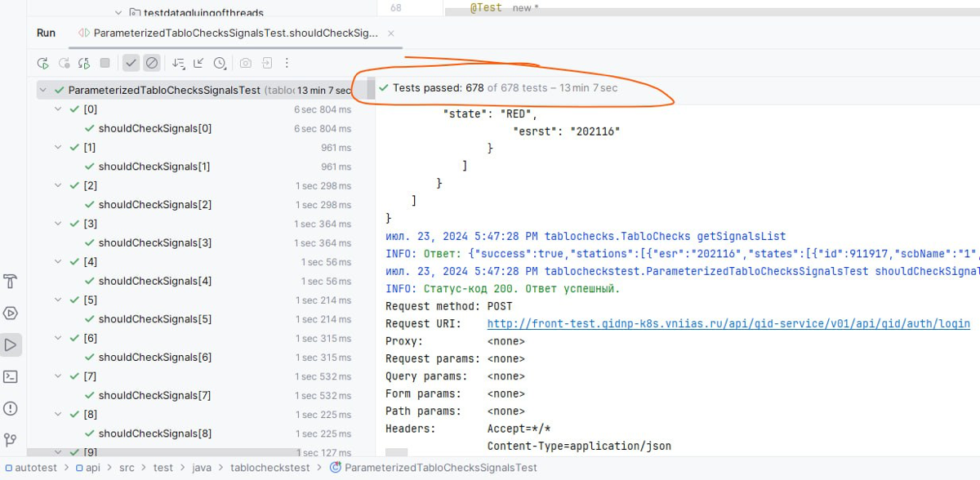Screen dimensions: 980x480
Task: Select shouldCheckSignals[4] test result
Action: click(x=155, y=281)
